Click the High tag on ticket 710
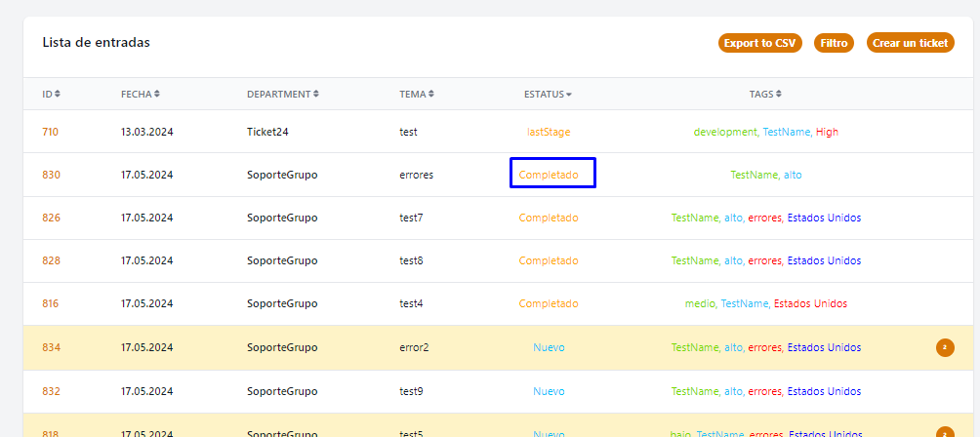The height and width of the screenshot is (437, 980). click(x=827, y=132)
